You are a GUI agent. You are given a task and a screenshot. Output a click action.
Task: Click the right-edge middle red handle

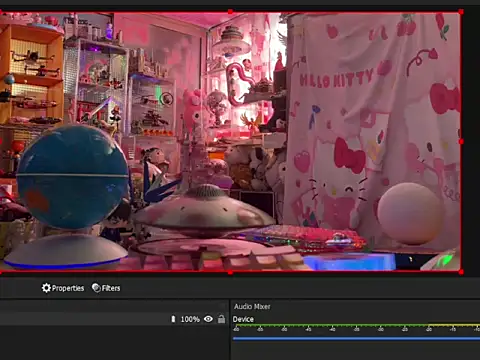pyautogui.click(x=461, y=142)
